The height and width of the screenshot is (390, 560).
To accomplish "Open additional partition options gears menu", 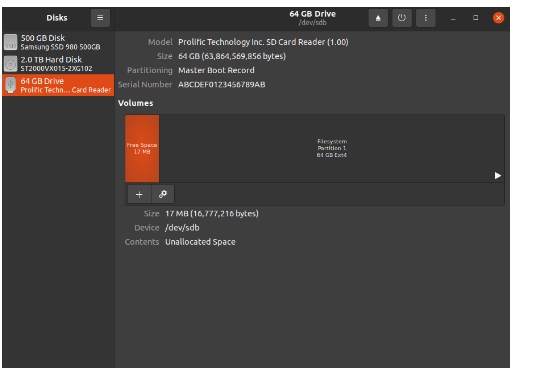I will point(163,194).
